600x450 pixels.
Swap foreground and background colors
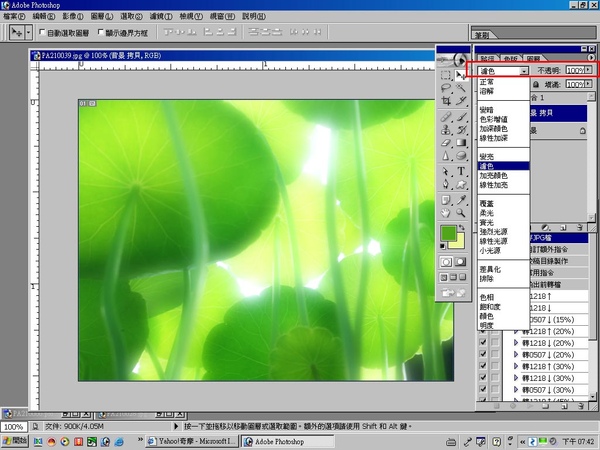(x=462, y=227)
